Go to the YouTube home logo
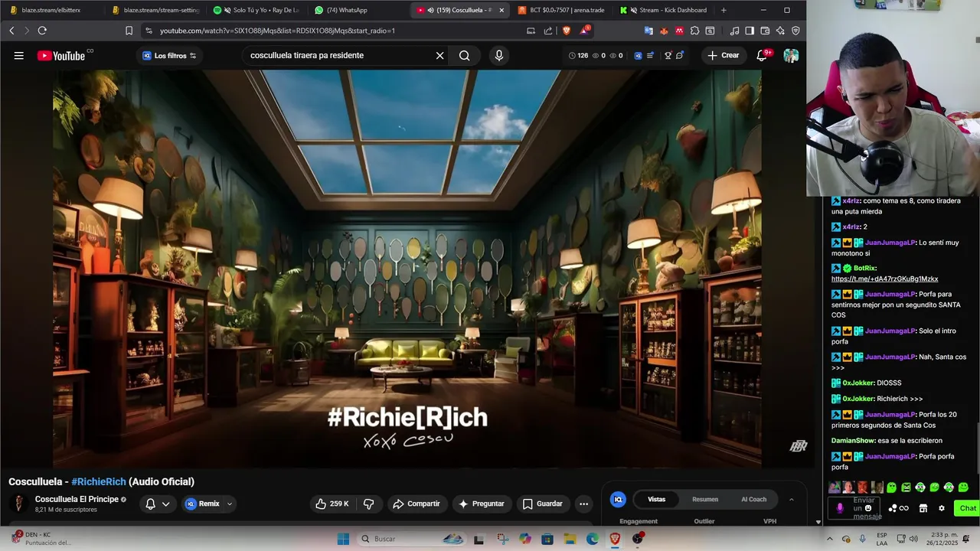Screen dimensions: 980x551 61,55
